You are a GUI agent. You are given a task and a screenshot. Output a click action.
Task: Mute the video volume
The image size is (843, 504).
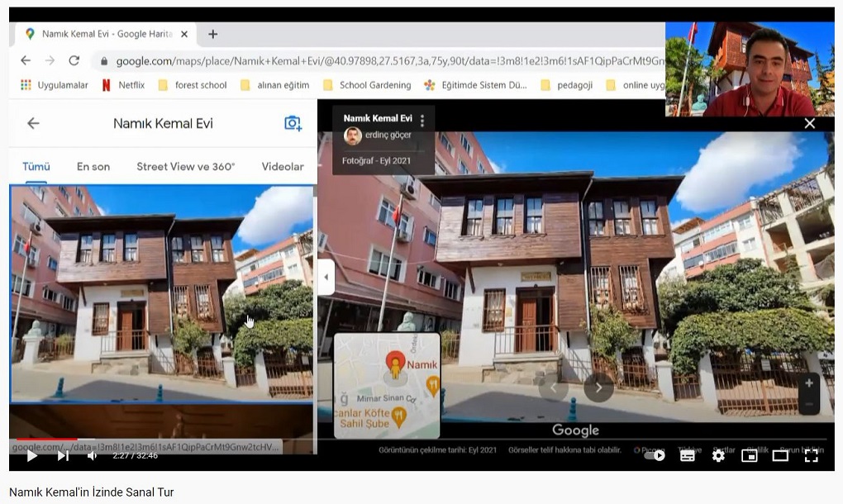93,456
